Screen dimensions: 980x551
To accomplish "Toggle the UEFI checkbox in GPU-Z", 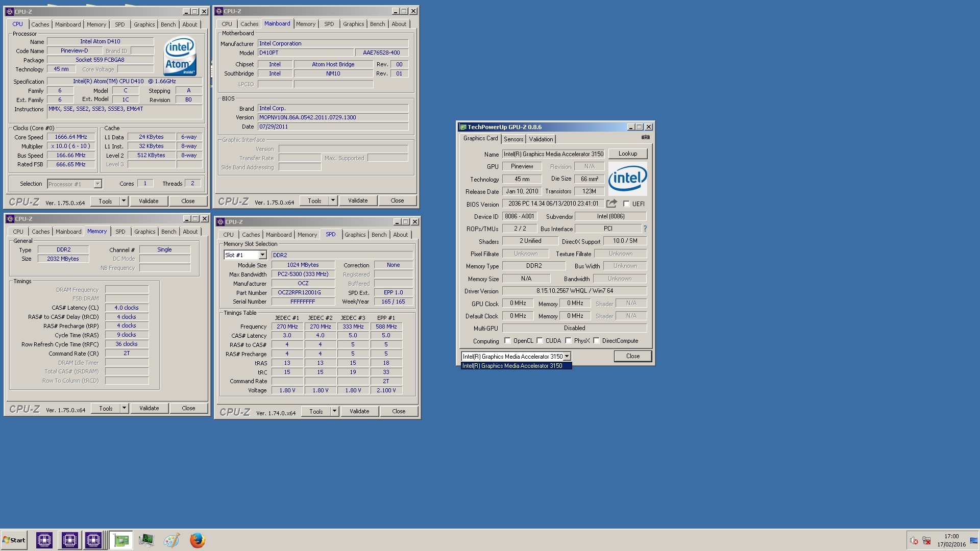I will [x=626, y=204].
